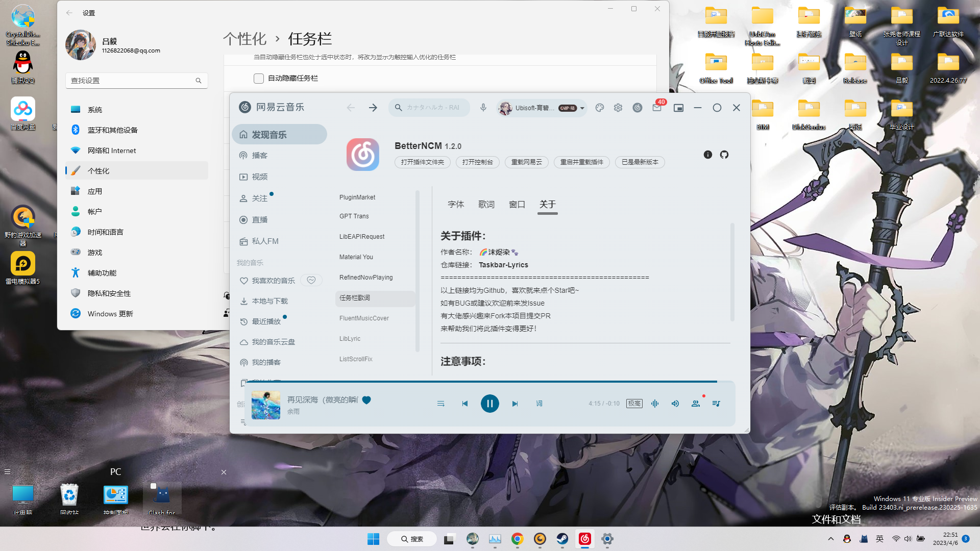The image size is (980, 551).
Task: Click the 重载网易云 button
Action: tap(526, 162)
